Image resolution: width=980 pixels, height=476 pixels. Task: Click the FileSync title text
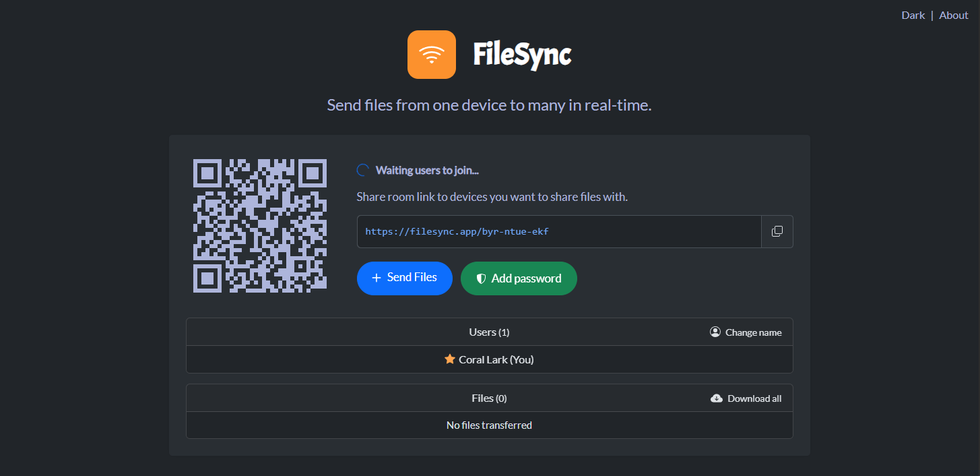click(522, 55)
